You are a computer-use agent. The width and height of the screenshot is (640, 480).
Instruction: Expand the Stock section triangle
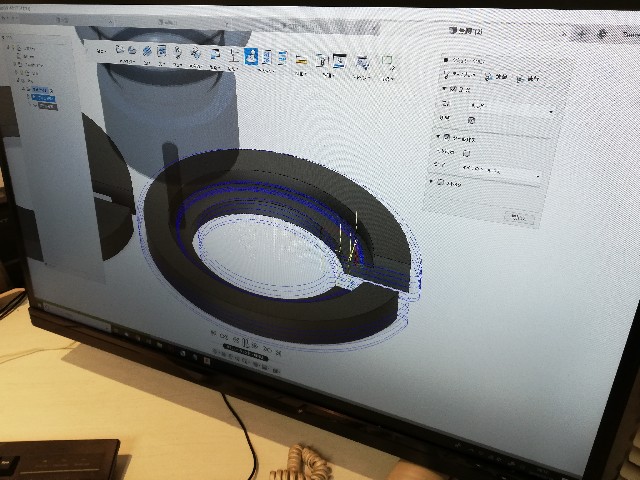[x=431, y=181]
